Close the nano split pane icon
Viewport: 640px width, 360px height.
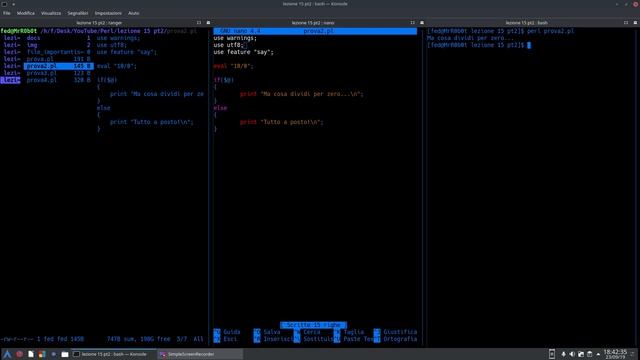click(x=422, y=23)
